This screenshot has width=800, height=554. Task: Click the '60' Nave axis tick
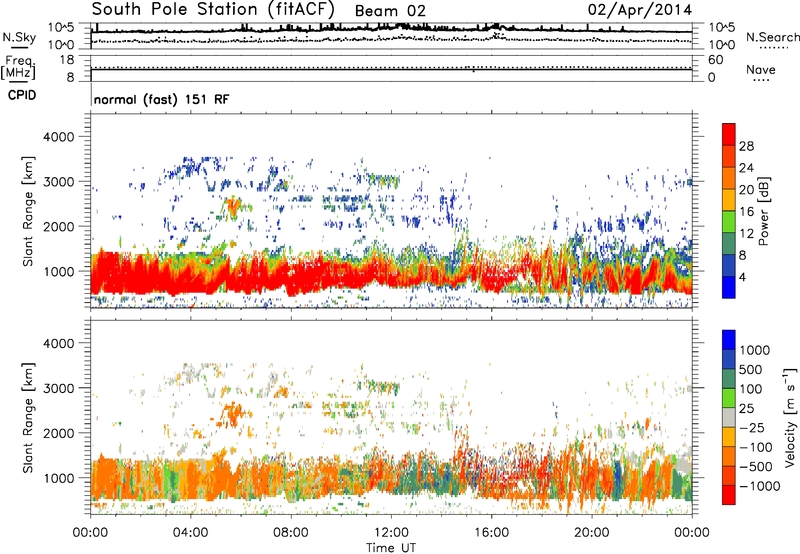click(715, 60)
